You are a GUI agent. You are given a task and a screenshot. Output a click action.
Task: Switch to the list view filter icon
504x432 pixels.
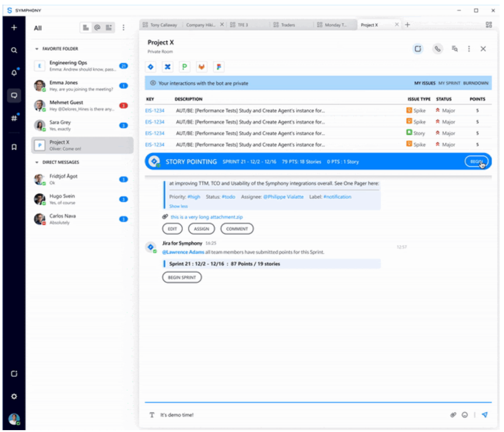(x=86, y=28)
